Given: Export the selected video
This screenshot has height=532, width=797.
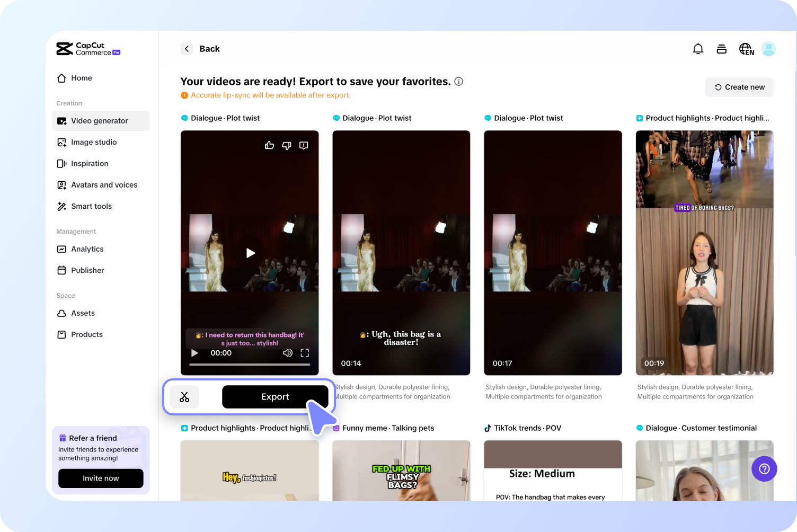Looking at the screenshot, I should coord(275,397).
